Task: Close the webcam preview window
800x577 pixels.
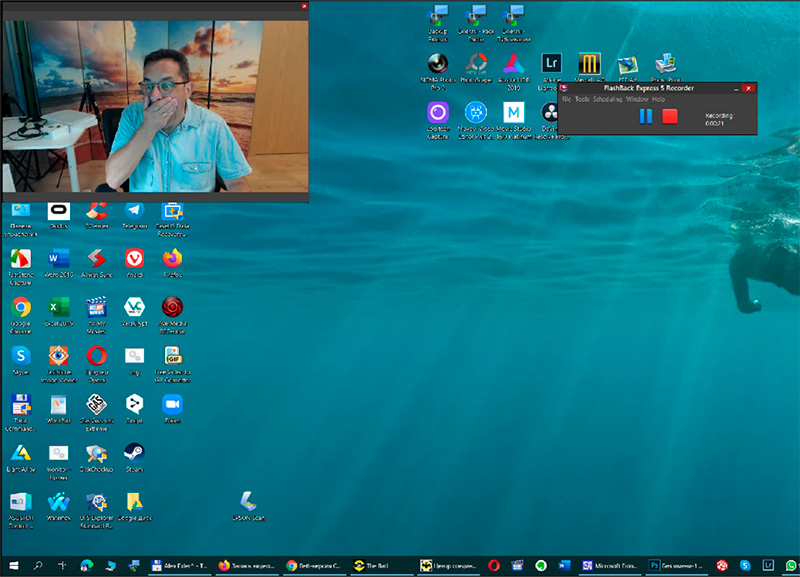Action: pyautogui.click(x=304, y=6)
